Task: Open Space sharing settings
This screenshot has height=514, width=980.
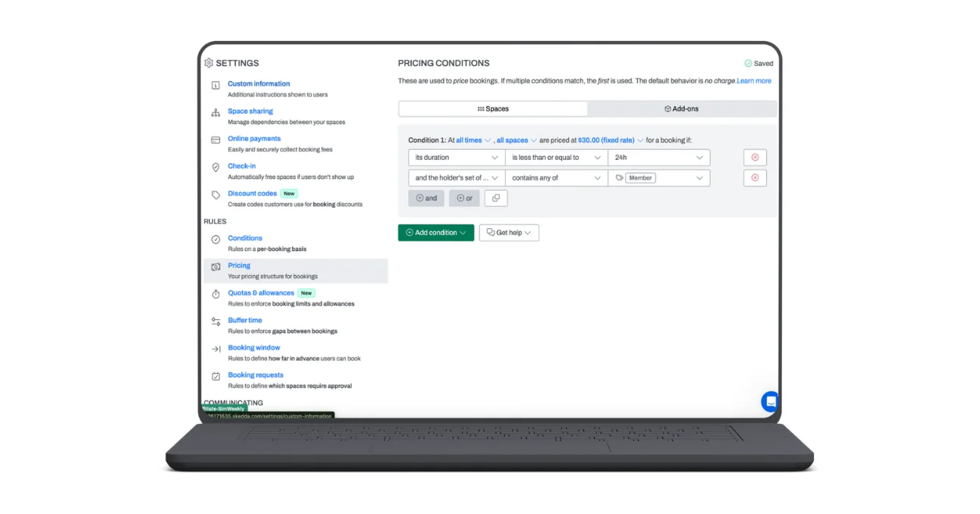Action: [250, 111]
